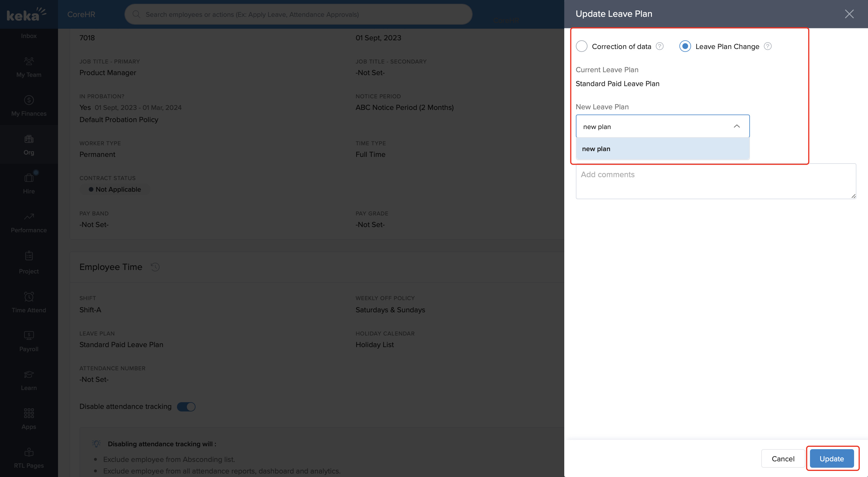Collapse the New Leave Plan dropdown
This screenshot has width=868, height=477.
pyautogui.click(x=737, y=126)
